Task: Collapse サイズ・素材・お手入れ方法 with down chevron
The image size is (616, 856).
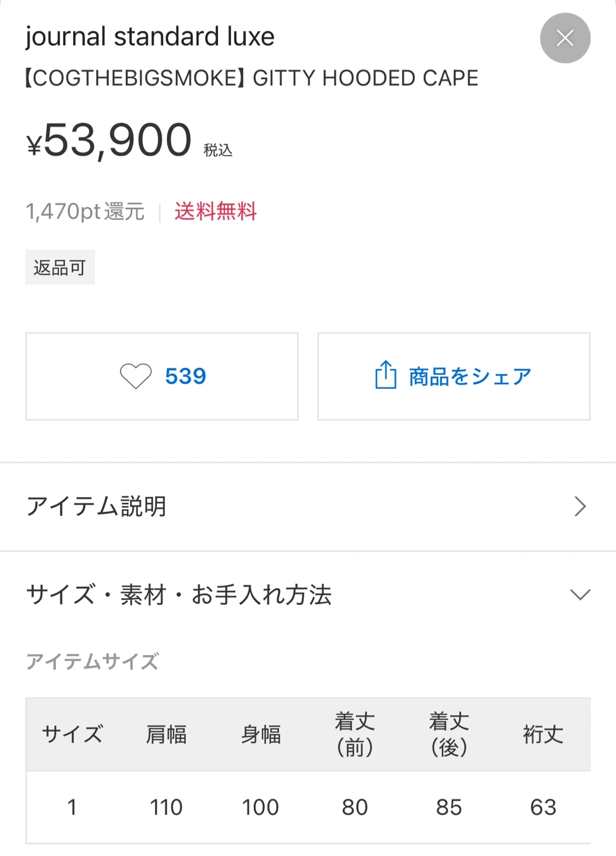Action: [580, 594]
